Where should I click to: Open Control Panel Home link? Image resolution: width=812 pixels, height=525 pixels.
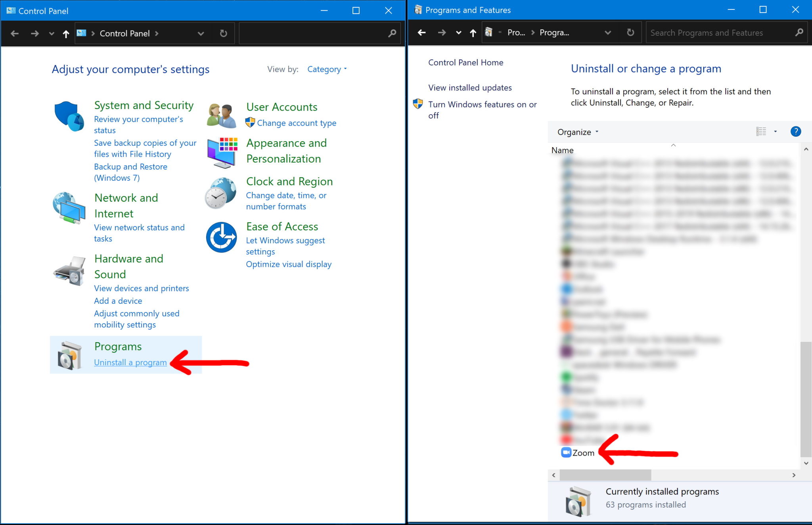click(x=466, y=62)
